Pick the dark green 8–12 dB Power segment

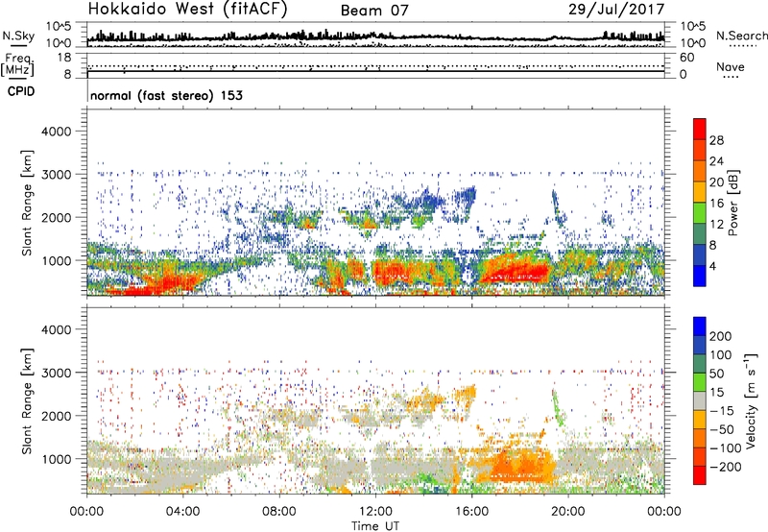pyautogui.click(x=700, y=233)
